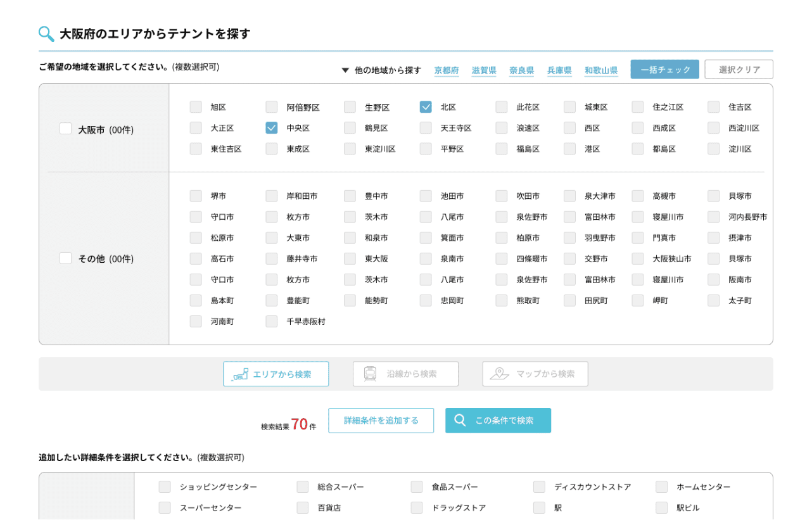
Task: Click the magnifier icon in この条件で検索
Action: point(460,420)
